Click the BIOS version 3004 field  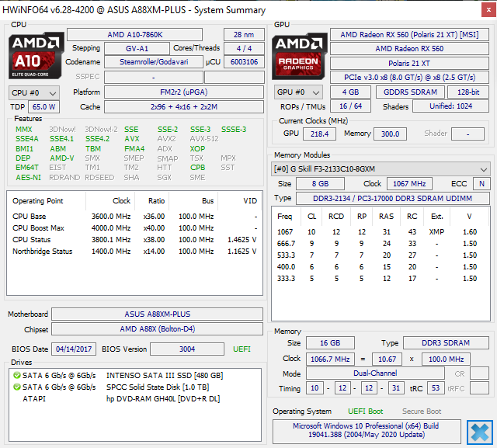(x=187, y=349)
